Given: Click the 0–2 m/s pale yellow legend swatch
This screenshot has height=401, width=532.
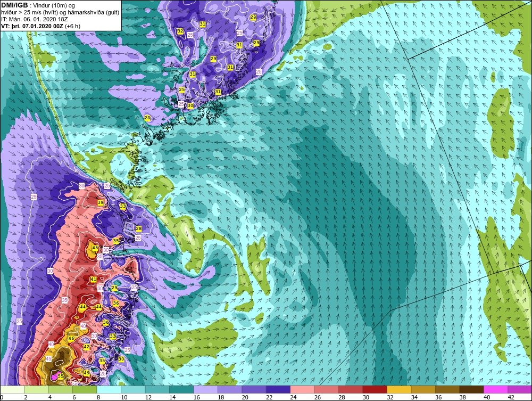Looking at the screenshot, I should [x=12, y=389].
